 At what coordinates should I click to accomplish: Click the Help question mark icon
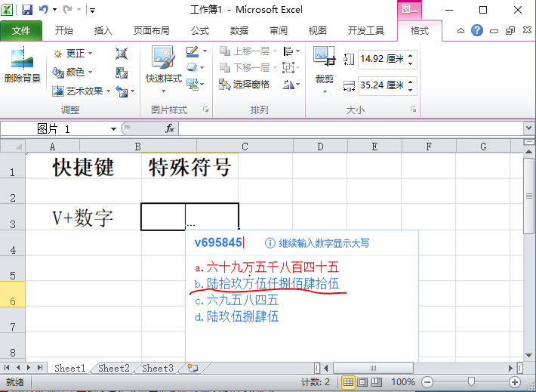click(x=477, y=31)
